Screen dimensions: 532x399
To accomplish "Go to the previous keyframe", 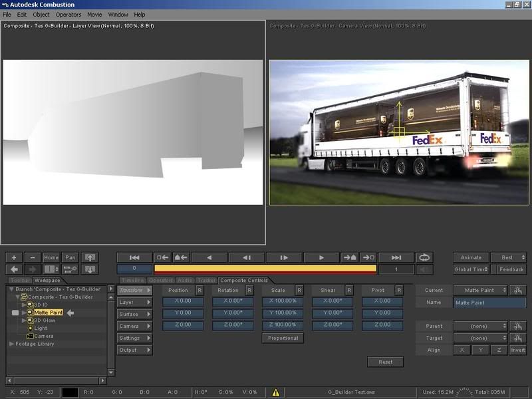I will click(x=181, y=257).
